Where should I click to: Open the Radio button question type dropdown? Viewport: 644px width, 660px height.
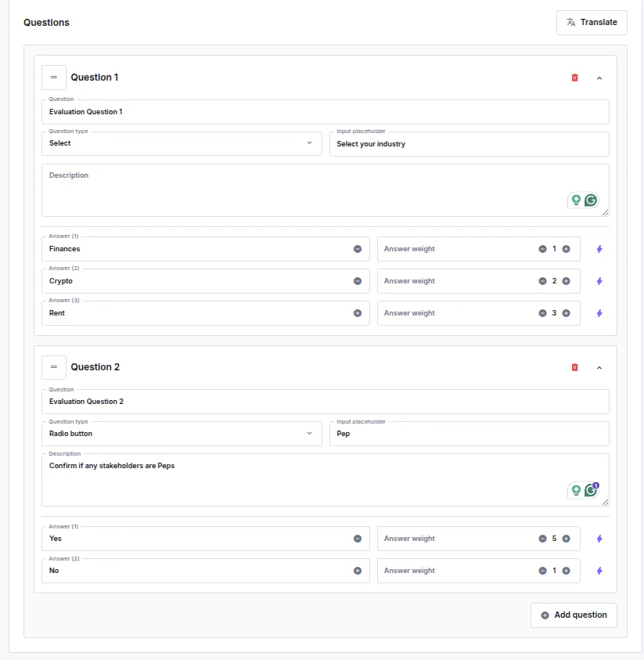tap(182, 434)
